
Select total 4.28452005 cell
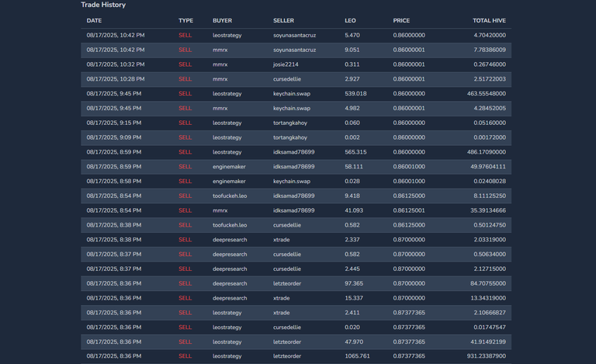tap(490, 109)
